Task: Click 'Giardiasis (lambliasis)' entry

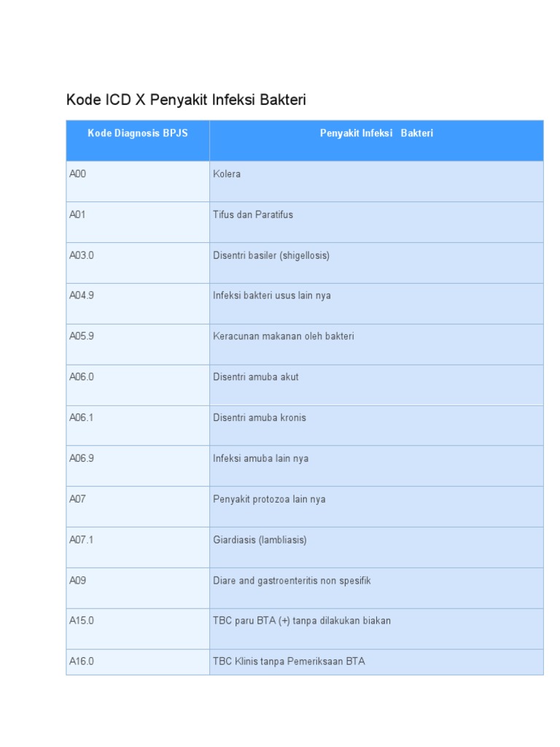Action: click(x=260, y=541)
